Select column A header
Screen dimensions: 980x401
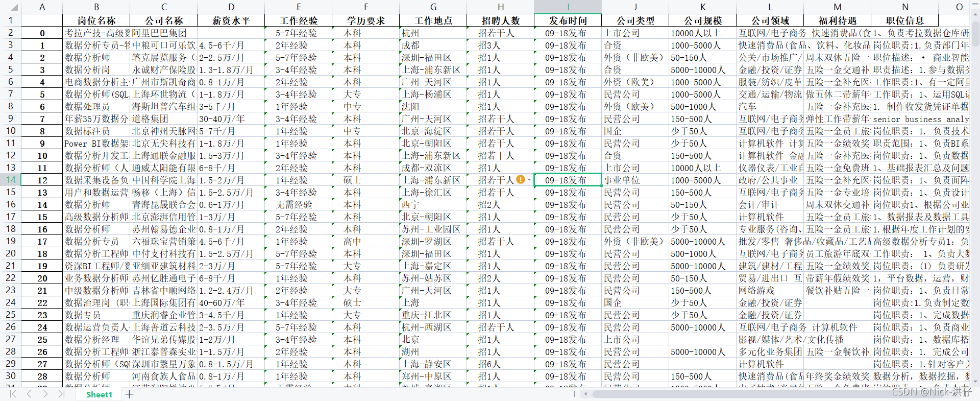click(42, 7)
